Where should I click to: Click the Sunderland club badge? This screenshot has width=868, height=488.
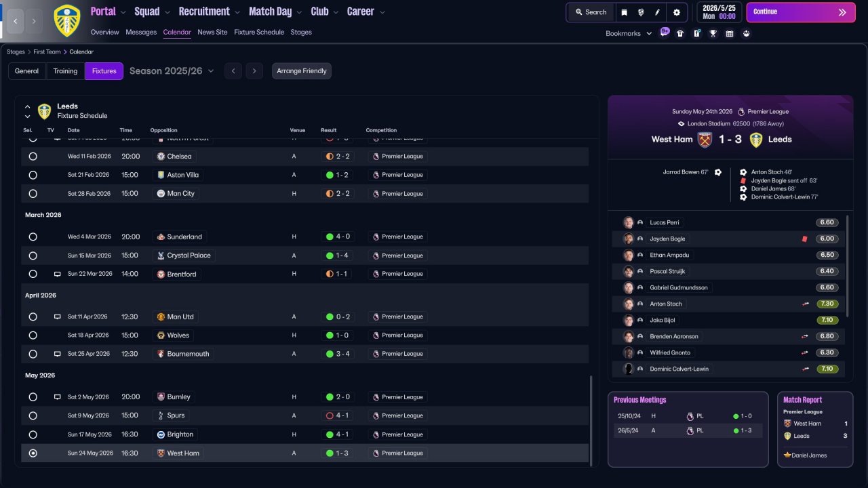pyautogui.click(x=161, y=237)
